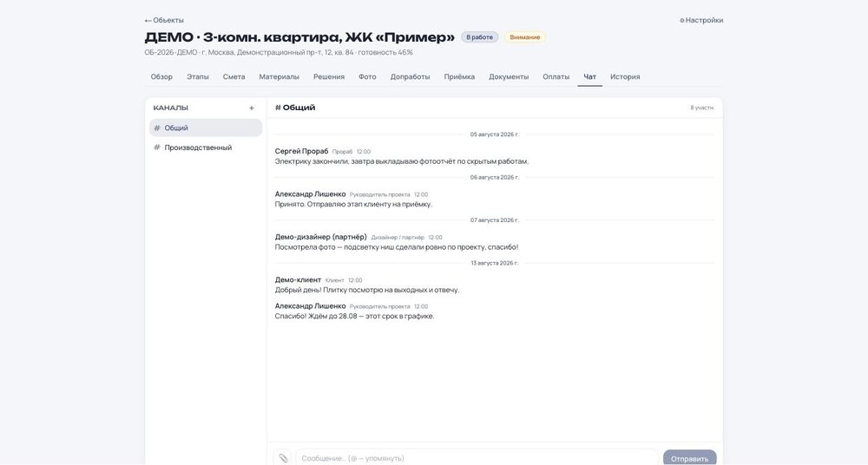This screenshot has width=868, height=465.
Task: Click message "Спасибо! Ждём до 28.08"
Action: coord(355,317)
